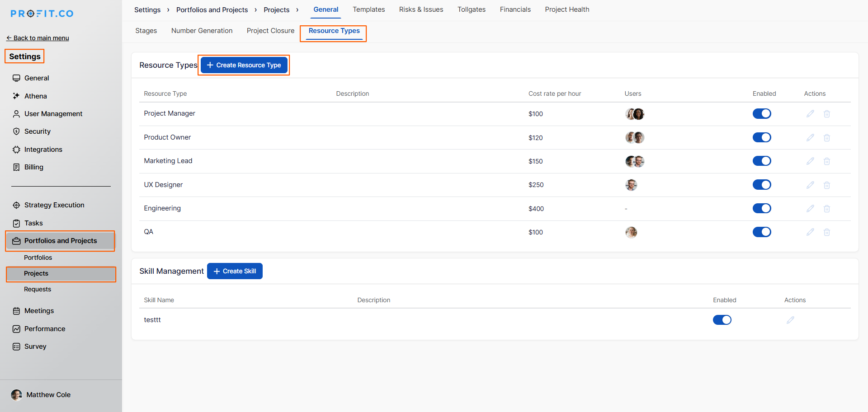
Task: Expand the Performance sidebar section
Action: [x=44, y=329]
